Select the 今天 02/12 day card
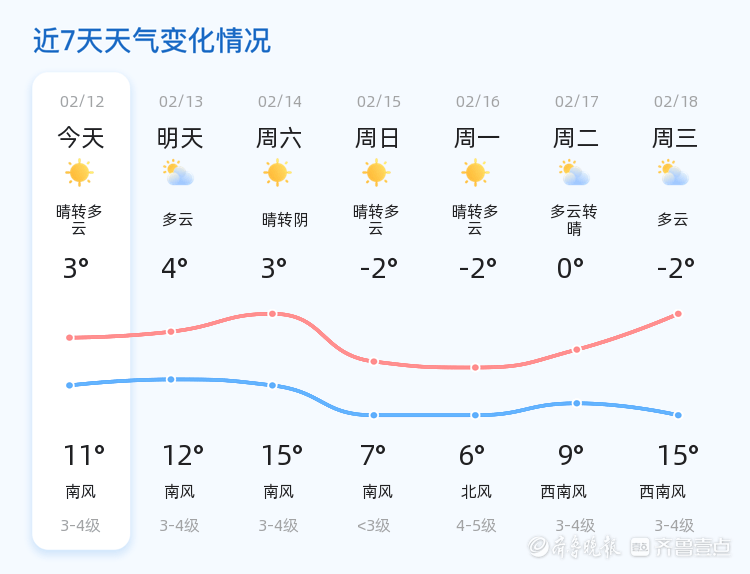The height and width of the screenshot is (574, 750). coord(81,310)
